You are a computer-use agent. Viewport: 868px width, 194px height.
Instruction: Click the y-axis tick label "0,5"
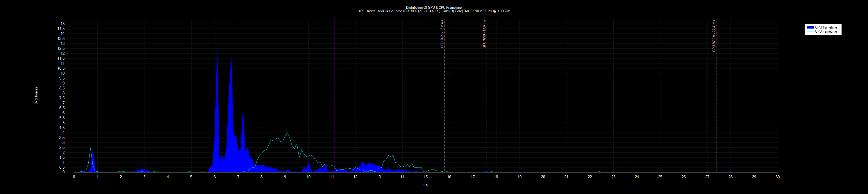point(62,167)
